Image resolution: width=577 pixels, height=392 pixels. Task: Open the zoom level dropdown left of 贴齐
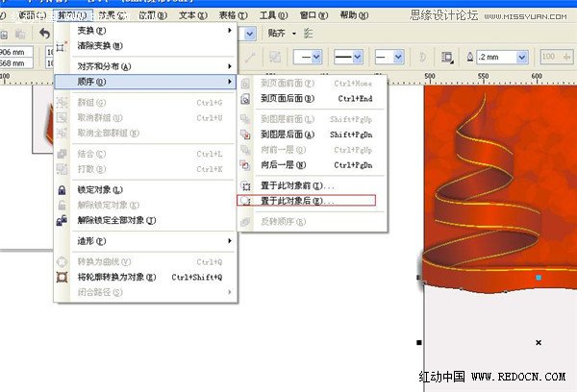pyautogui.click(x=250, y=34)
